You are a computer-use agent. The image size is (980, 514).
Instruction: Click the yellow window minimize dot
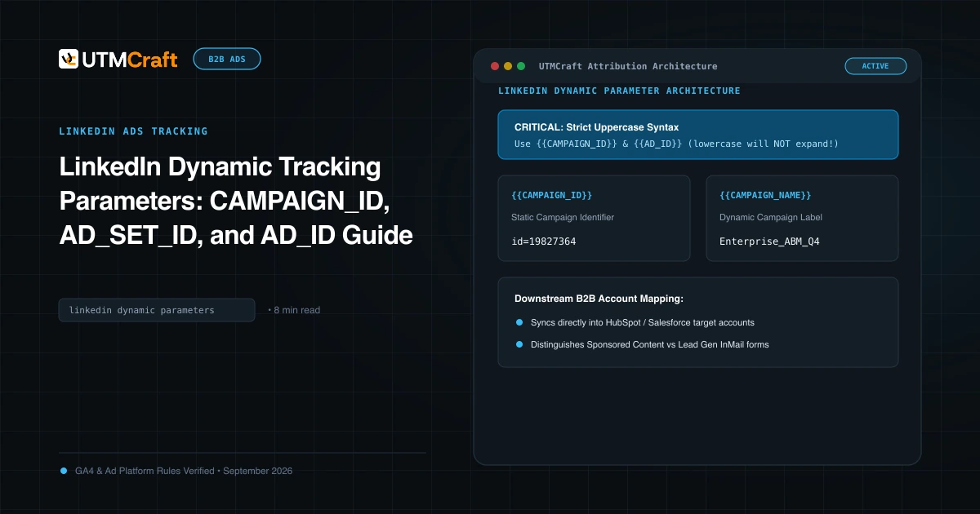coord(507,66)
